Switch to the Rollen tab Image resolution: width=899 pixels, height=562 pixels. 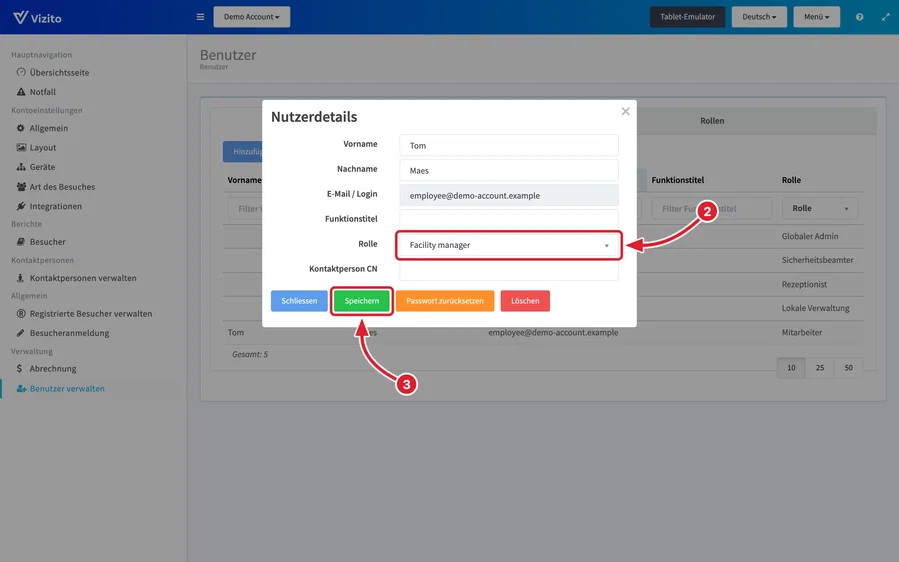pyautogui.click(x=712, y=120)
